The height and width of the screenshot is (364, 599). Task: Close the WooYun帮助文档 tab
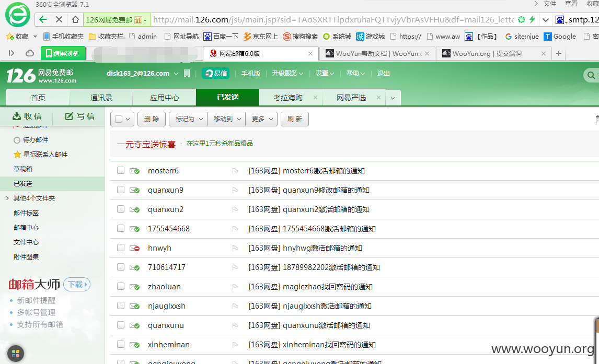(x=427, y=53)
